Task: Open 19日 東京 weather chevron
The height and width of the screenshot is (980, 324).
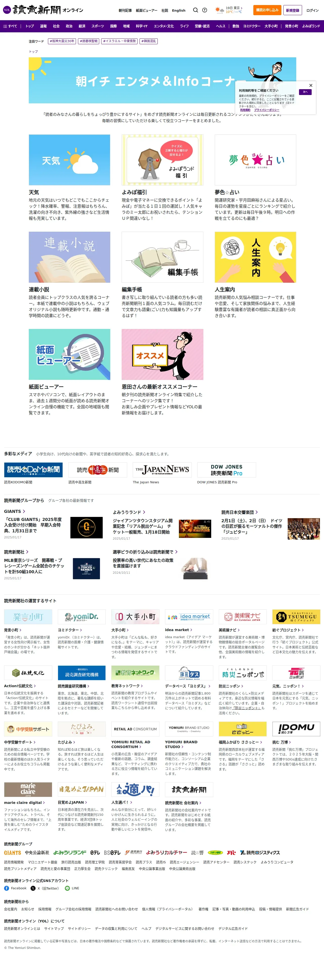Action: [234, 8]
